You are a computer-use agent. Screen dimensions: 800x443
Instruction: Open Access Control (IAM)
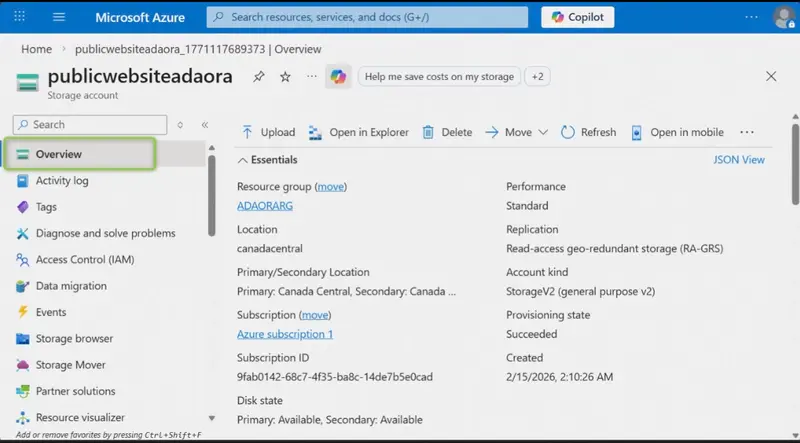(x=85, y=259)
